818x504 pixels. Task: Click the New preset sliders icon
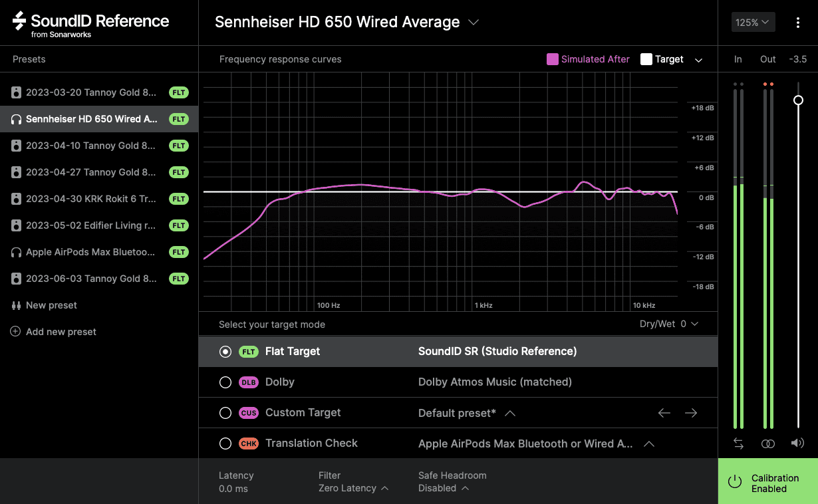[x=16, y=305]
